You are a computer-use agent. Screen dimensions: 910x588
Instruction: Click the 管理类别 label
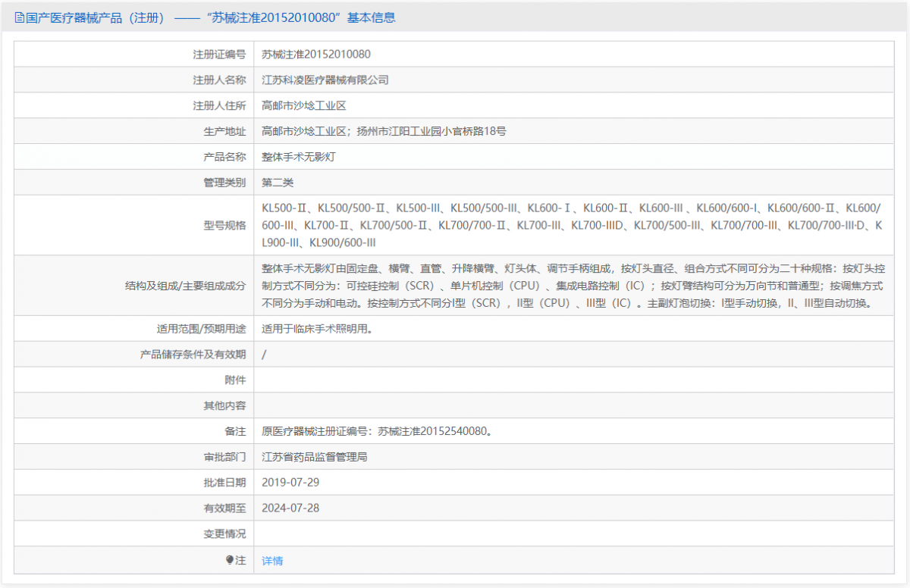pyautogui.click(x=224, y=183)
